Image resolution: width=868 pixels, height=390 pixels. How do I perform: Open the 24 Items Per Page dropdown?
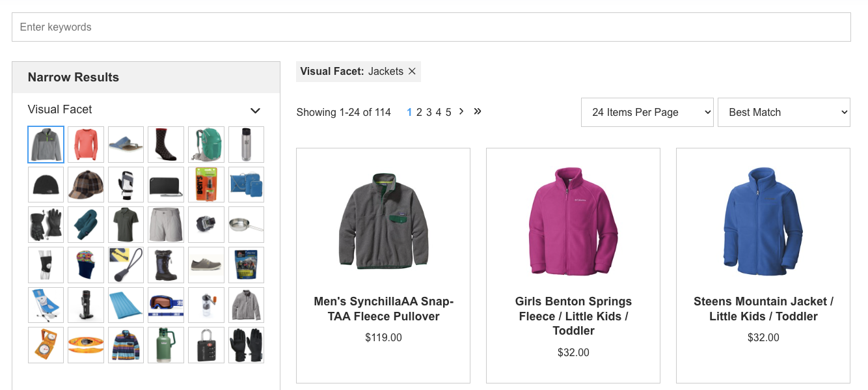pyautogui.click(x=647, y=112)
